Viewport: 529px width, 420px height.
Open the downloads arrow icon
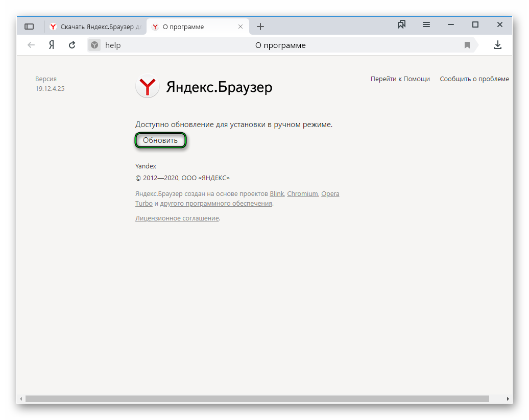(498, 45)
